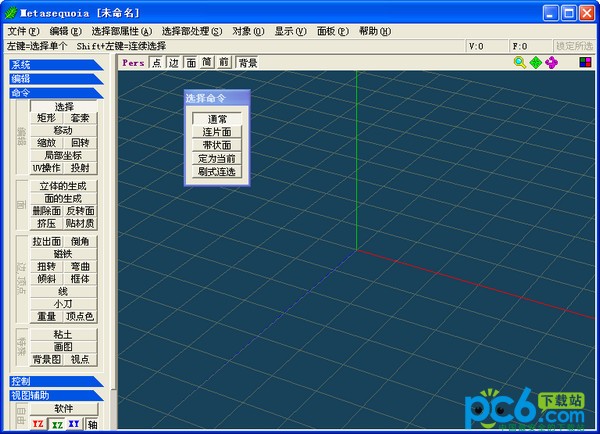600x434 pixels.
Task: Toggle the 简 (simple) display button
Action: click(x=207, y=62)
